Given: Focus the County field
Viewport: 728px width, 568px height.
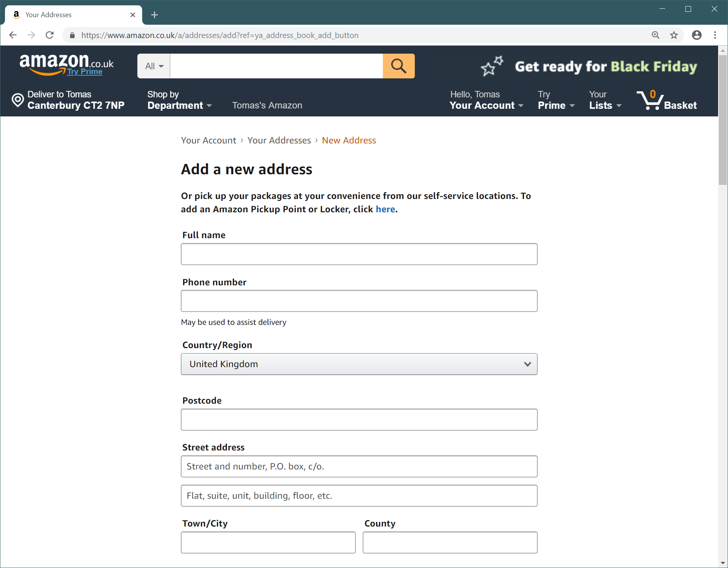Looking at the screenshot, I should point(450,543).
